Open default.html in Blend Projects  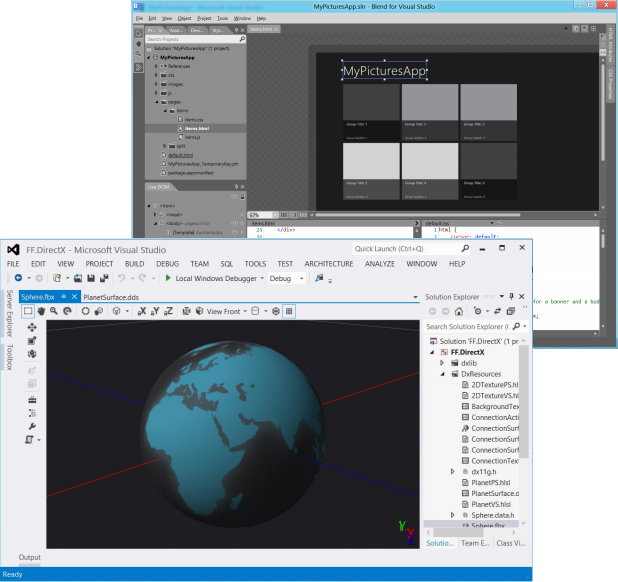pos(180,155)
